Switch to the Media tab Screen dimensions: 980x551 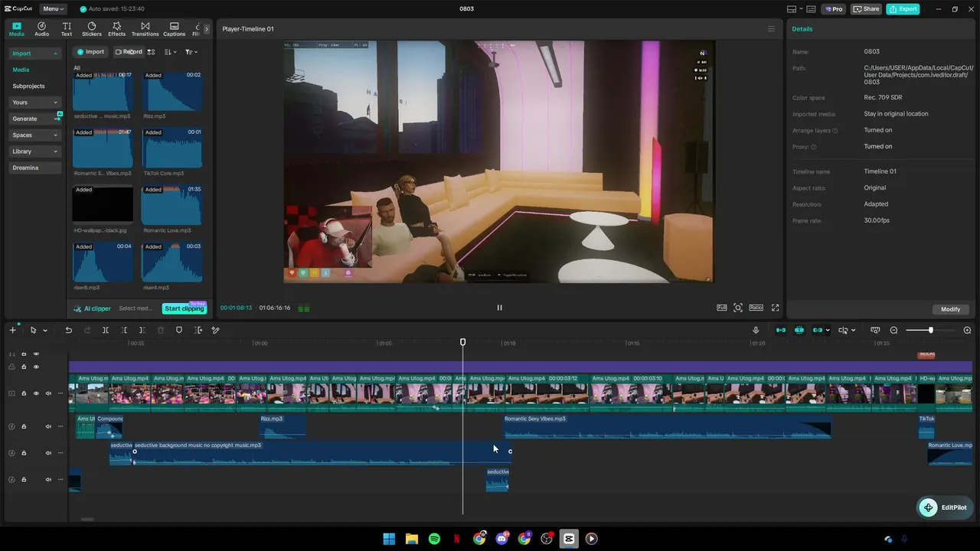[x=17, y=29]
